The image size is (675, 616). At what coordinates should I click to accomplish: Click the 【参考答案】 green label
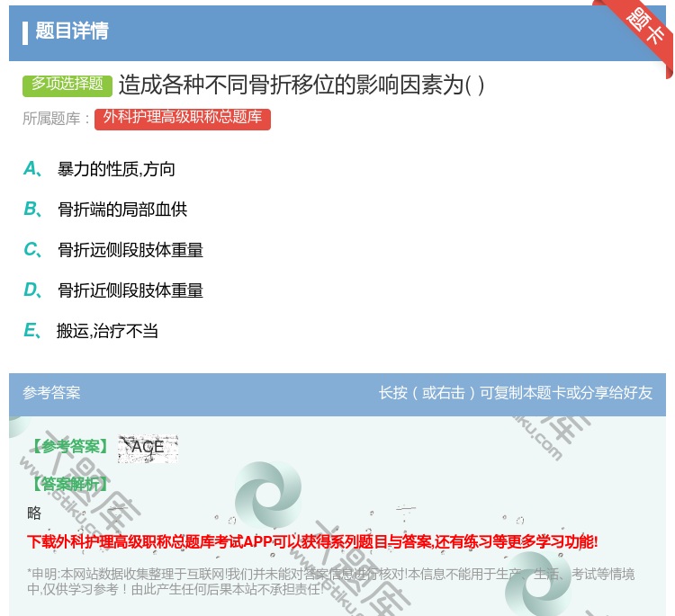click(69, 447)
